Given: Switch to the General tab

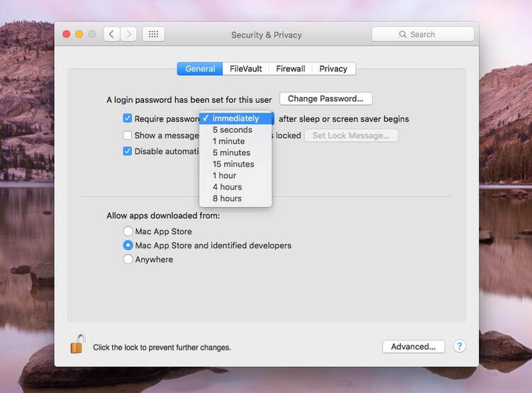Looking at the screenshot, I should pos(200,69).
